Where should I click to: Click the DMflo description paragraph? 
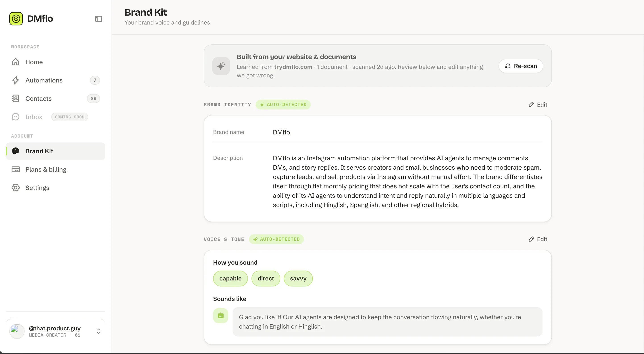point(407,181)
